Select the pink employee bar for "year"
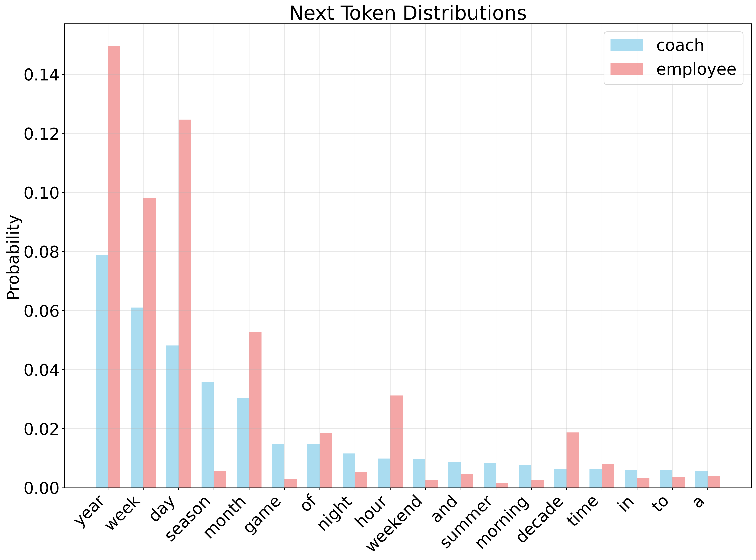Screen dimensions: 756x560 pyautogui.click(x=114, y=266)
